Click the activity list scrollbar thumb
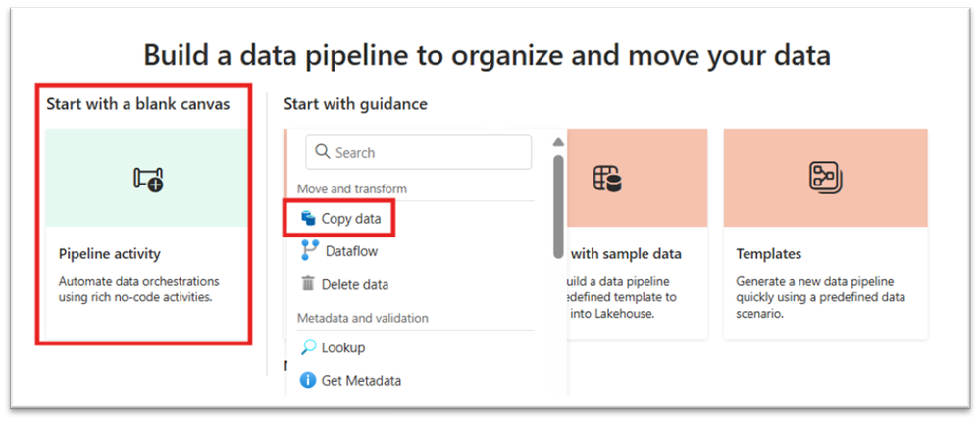Screen dimensions: 980x422 point(558,204)
